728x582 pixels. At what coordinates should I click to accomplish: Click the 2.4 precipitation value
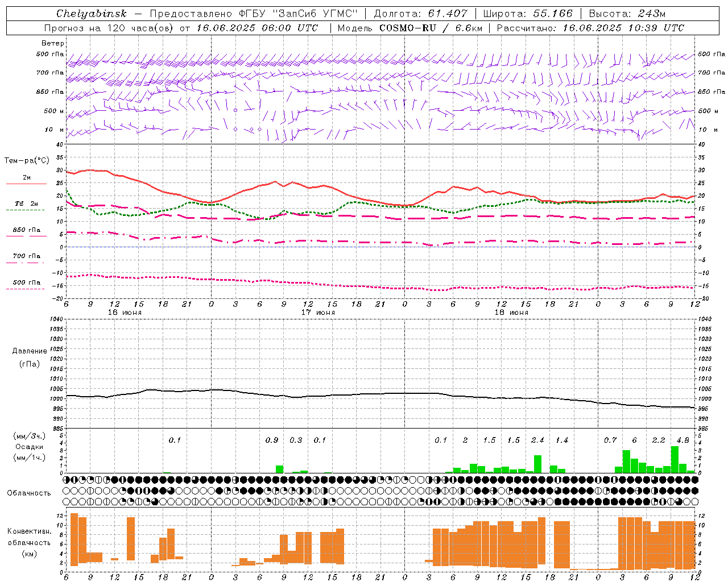click(537, 440)
